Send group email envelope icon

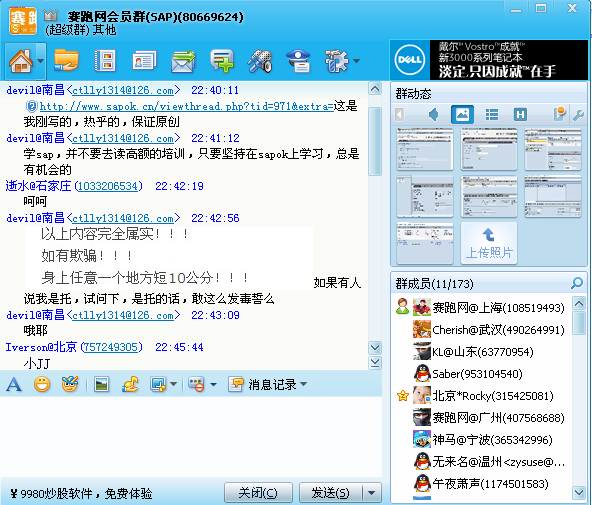(x=183, y=61)
